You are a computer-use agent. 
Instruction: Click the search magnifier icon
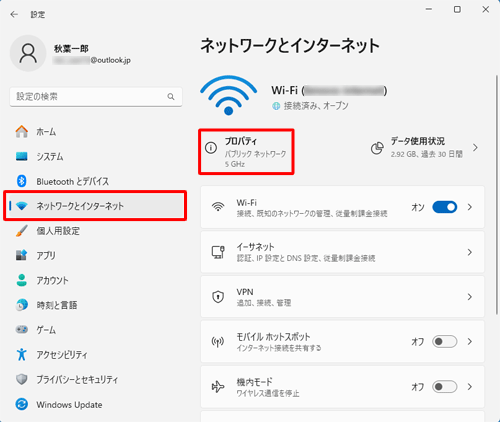pos(171,97)
